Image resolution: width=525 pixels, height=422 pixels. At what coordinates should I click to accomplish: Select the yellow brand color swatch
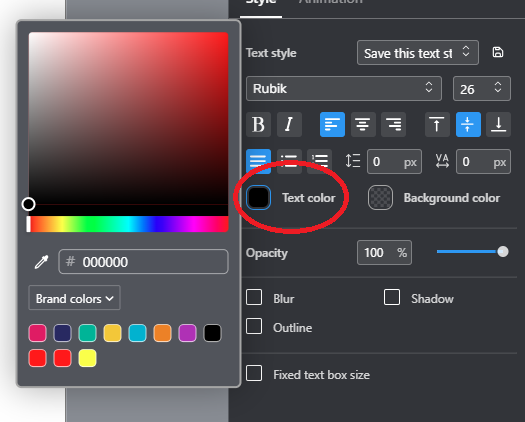87,358
